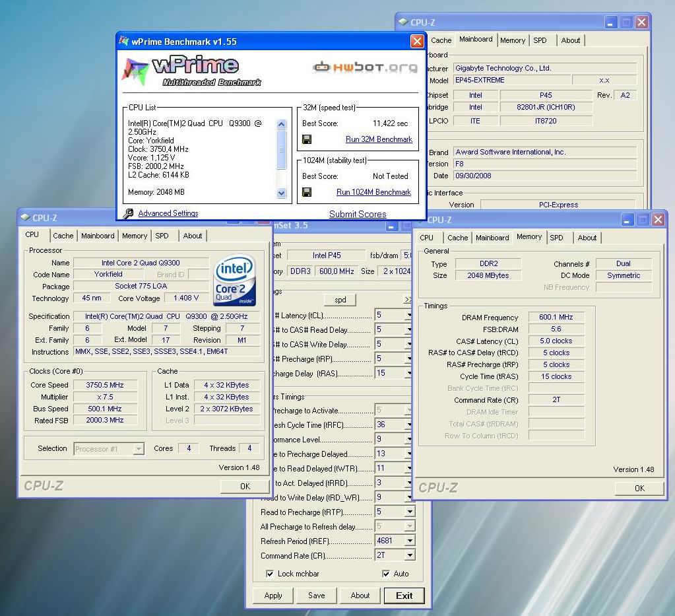Open the Refresh Cycle Time (tRFC) dropdown
The image size is (675, 616).
(408, 425)
